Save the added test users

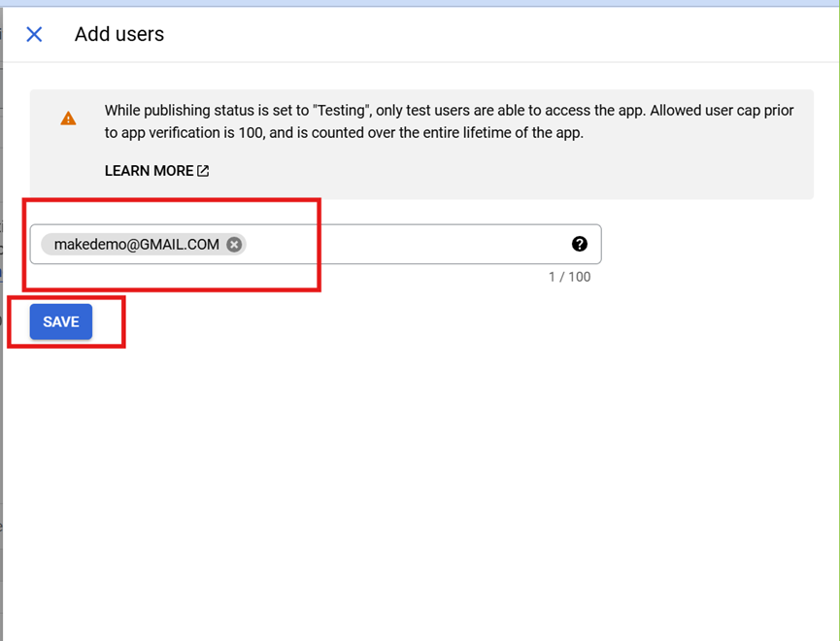[61, 322]
